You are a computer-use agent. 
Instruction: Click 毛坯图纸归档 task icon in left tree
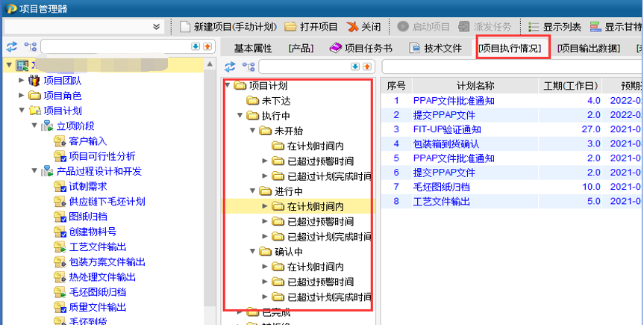click(x=60, y=293)
